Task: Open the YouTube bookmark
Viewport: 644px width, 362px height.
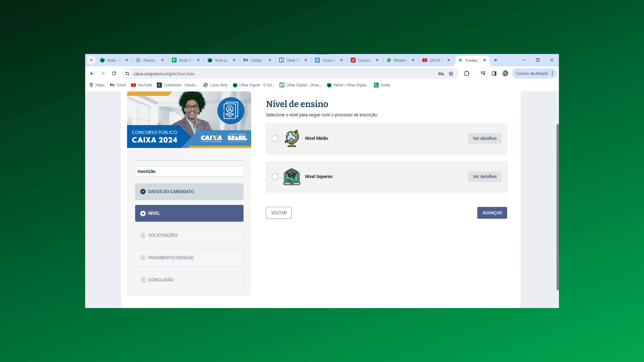Action: tap(142, 85)
